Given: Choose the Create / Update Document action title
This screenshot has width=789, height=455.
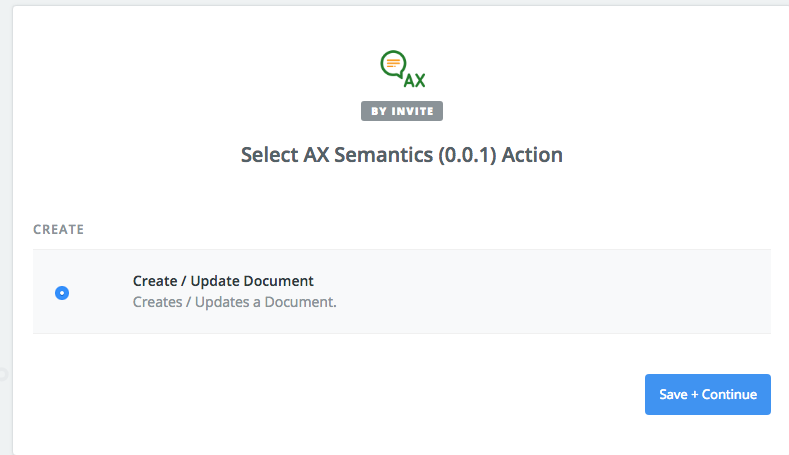Looking at the screenshot, I should [x=223, y=281].
